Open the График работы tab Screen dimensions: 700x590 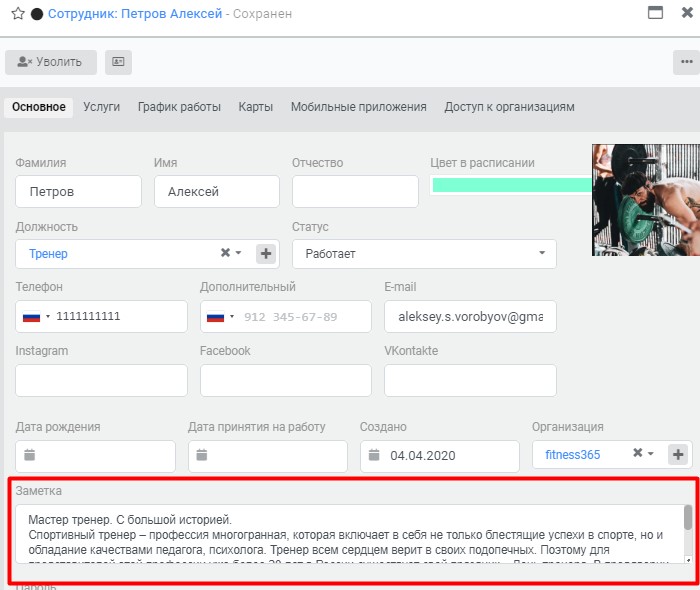point(179,107)
